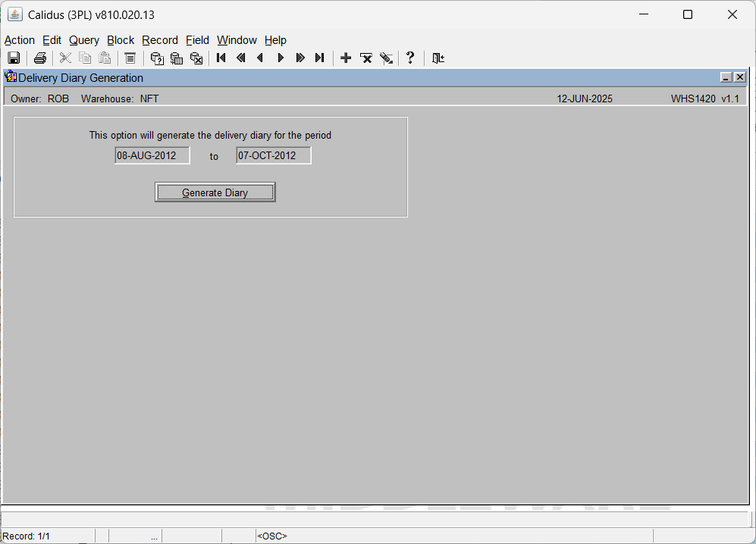Viewport: 756px width, 544px height.
Task: Open the Help menu
Action: [275, 40]
